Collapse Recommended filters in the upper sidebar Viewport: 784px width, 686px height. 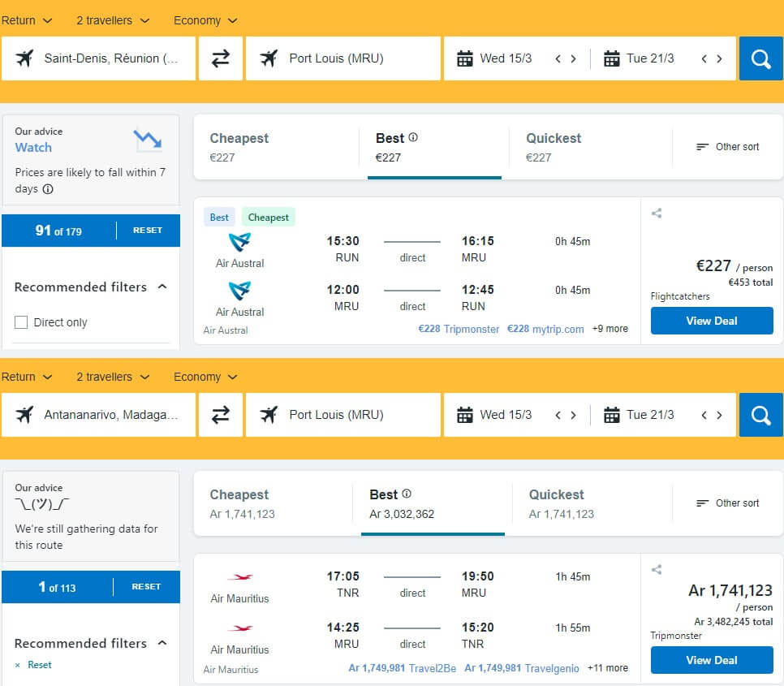point(162,287)
